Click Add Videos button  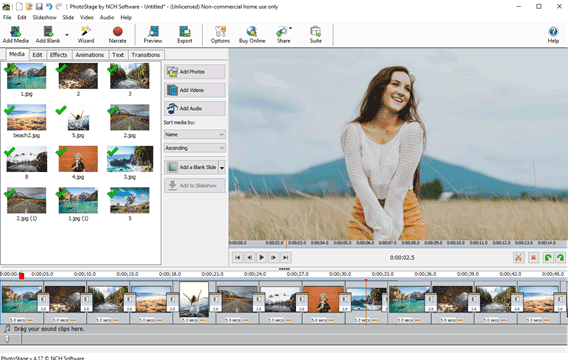pos(195,90)
